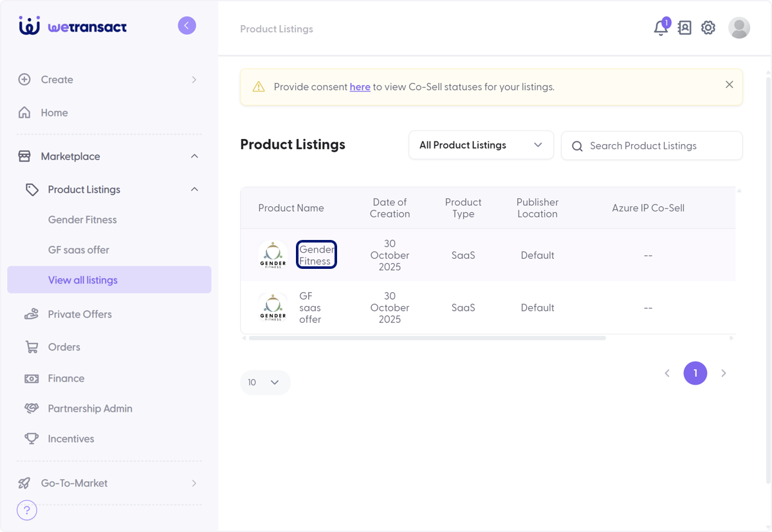Click the Product Type column header

pyautogui.click(x=463, y=208)
